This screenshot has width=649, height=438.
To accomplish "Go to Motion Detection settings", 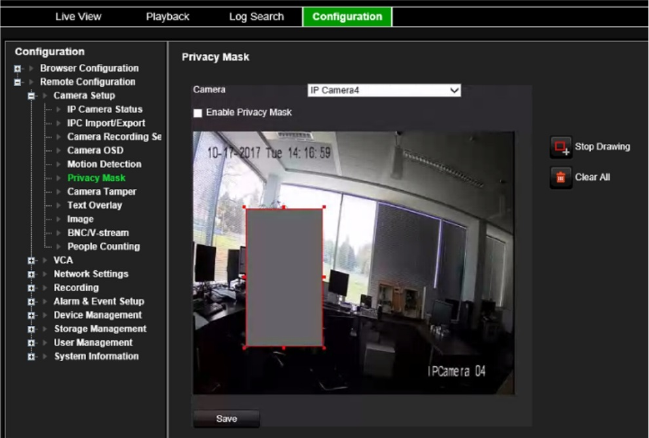I will 104,164.
